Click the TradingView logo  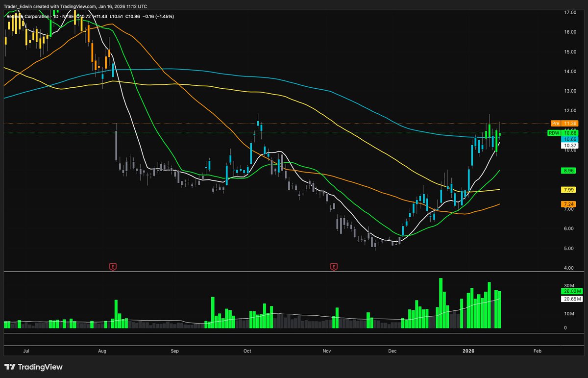tap(33, 367)
